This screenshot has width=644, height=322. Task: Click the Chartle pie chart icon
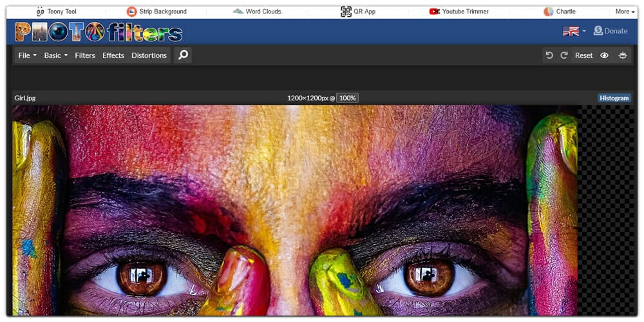tap(548, 12)
